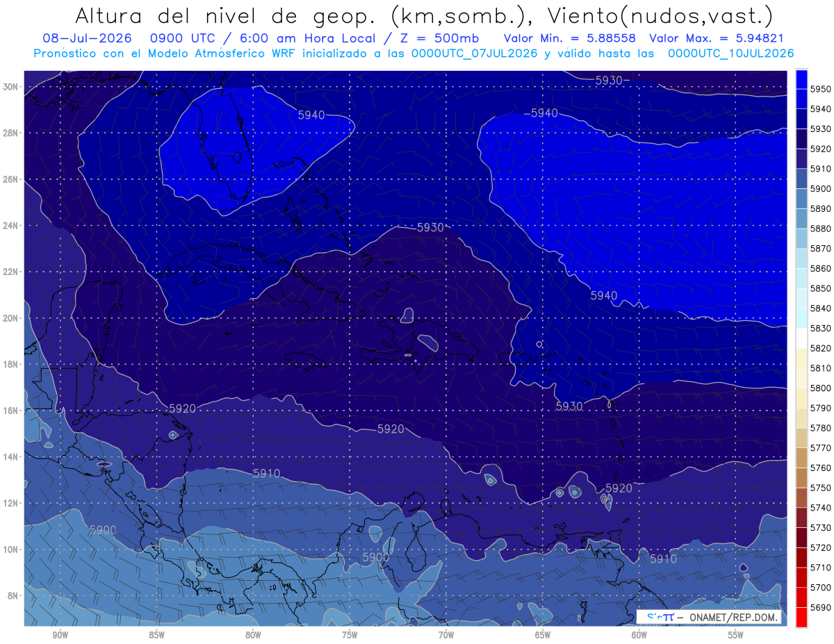
Task: Select the date '08-Jul-2026' in the header
Action: [x=87, y=38]
